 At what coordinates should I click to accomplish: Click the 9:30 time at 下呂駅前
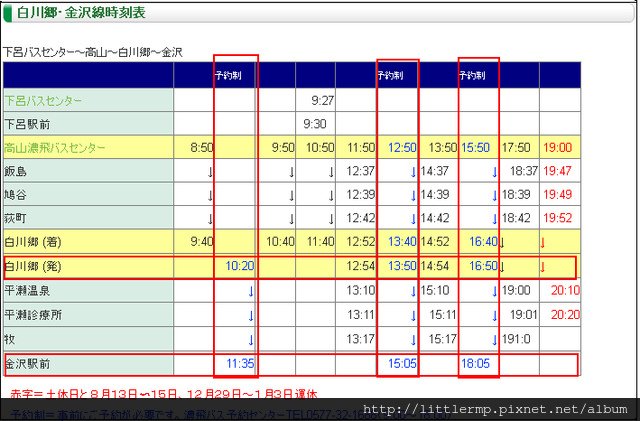click(x=315, y=124)
